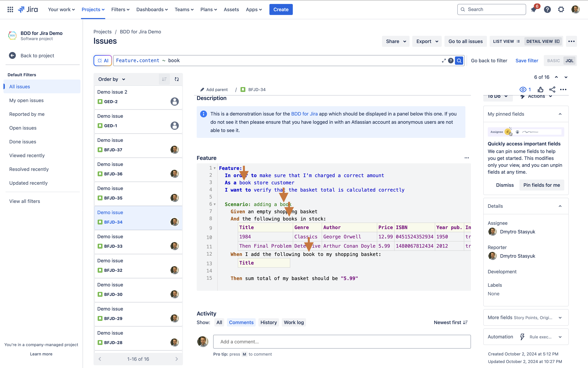Open the Order by dropdown
This screenshot has height=368, width=588.
[x=112, y=79]
